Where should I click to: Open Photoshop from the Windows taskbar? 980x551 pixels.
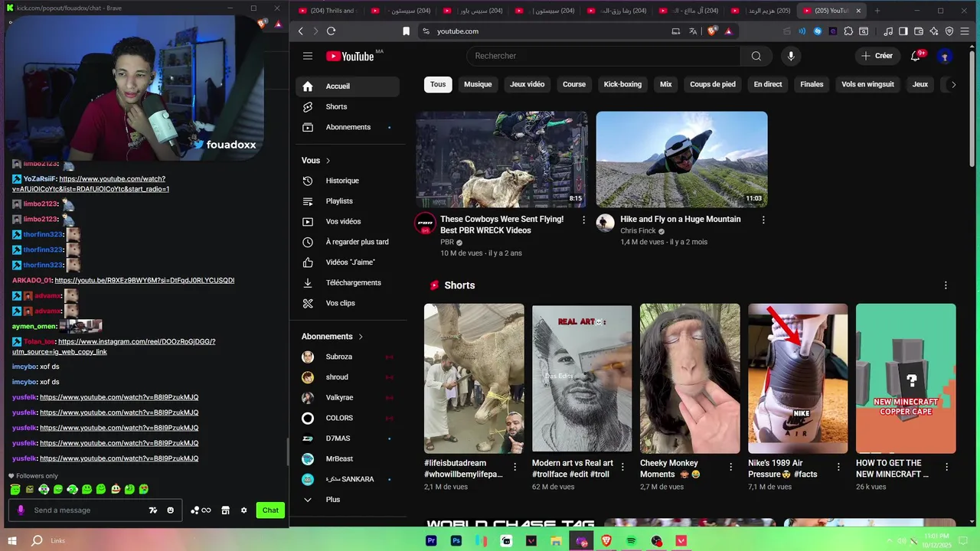click(x=456, y=541)
